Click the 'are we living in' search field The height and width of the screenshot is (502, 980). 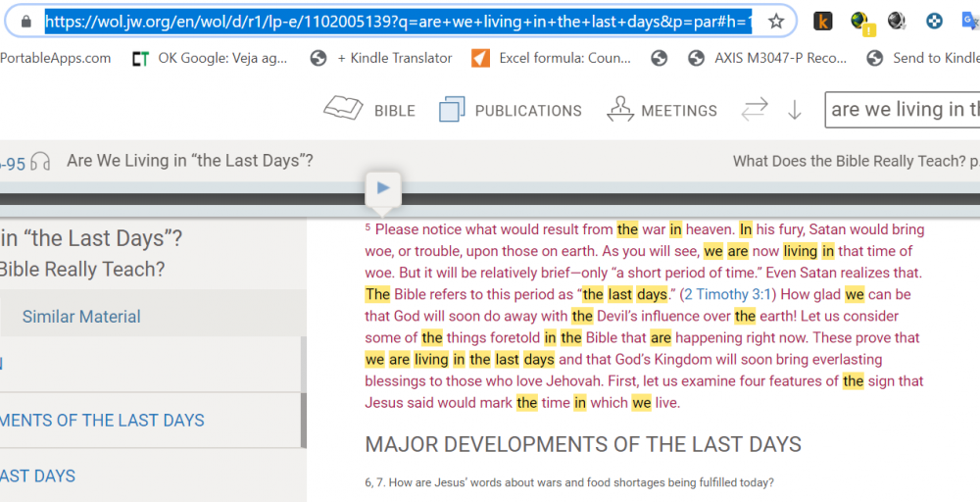[904, 110]
